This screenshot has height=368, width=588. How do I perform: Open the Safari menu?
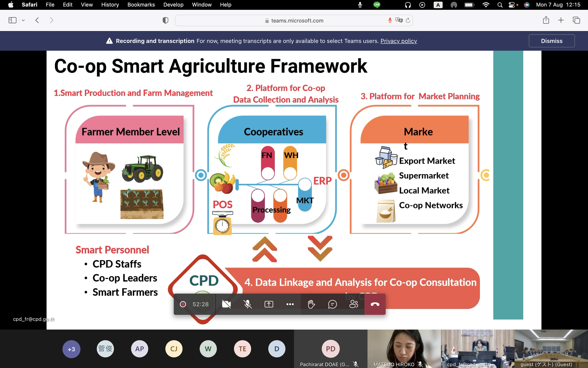(x=29, y=5)
